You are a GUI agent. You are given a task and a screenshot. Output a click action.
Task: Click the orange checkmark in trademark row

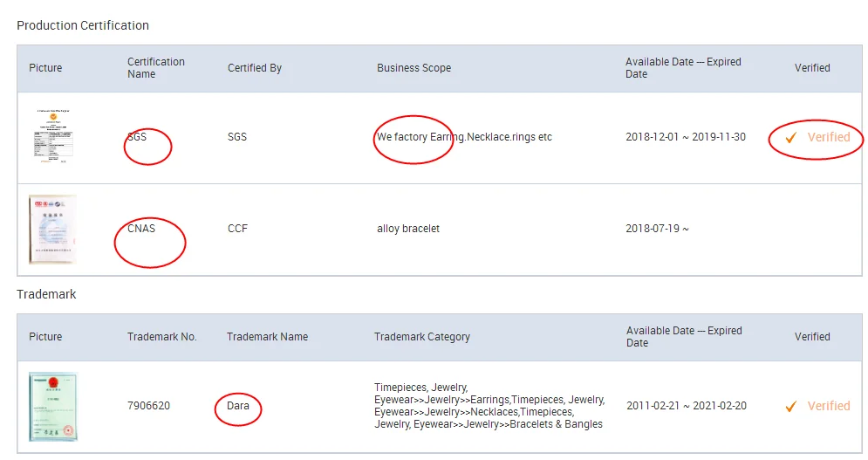(791, 407)
